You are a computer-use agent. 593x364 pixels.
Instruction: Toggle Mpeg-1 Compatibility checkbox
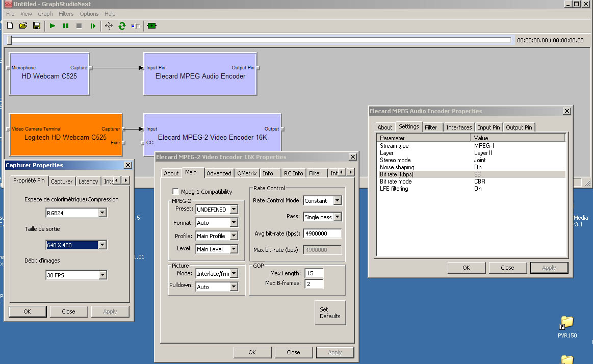pyautogui.click(x=175, y=192)
